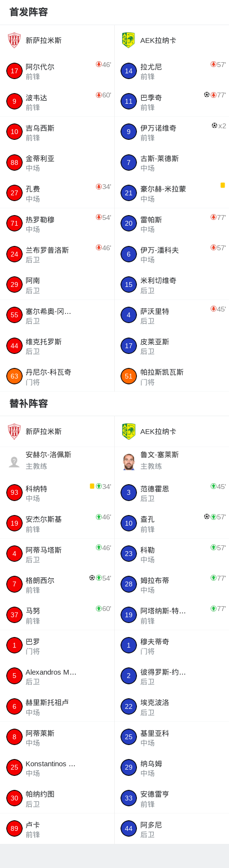Open player 查孔 forward profile
Screen dimensions: 229x868
point(172,523)
